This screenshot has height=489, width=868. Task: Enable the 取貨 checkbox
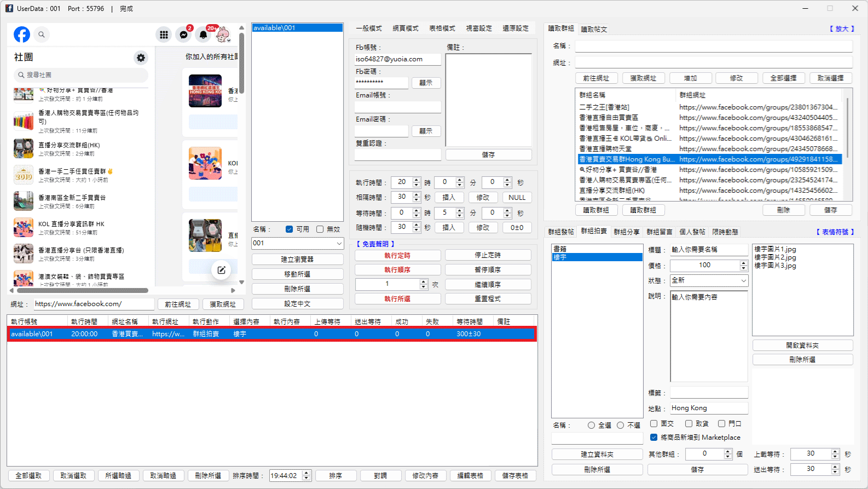[x=688, y=423]
